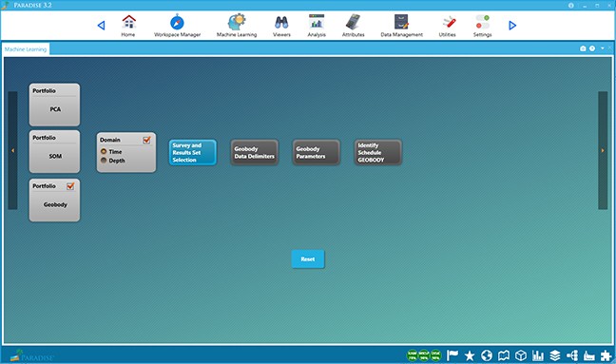Open the Analysis chart icon

tap(317, 22)
